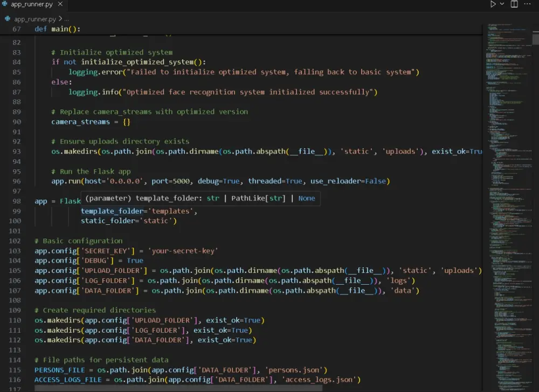The height and width of the screenshot is (392, 539).
Task: Click the host string '0.0.0.0'
Action: (x=125, y=181)
